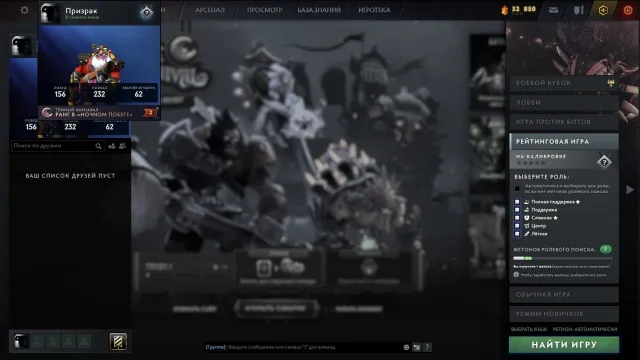Open the gold shop coin icon
The height and width of the screenshot is (360, 640).
504,10
